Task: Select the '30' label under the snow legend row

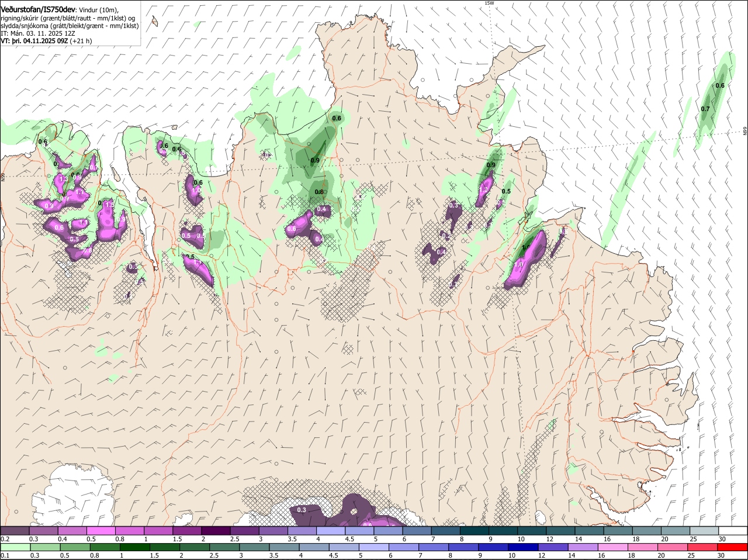Action: 722,538
